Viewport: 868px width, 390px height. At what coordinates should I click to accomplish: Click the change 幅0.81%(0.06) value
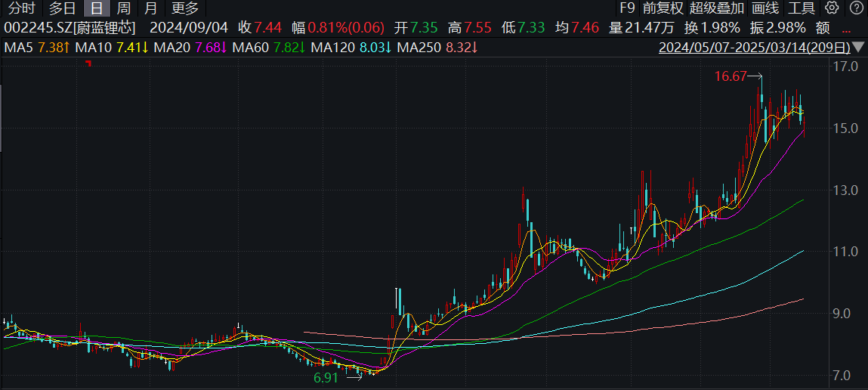click(x=338, y=27)
